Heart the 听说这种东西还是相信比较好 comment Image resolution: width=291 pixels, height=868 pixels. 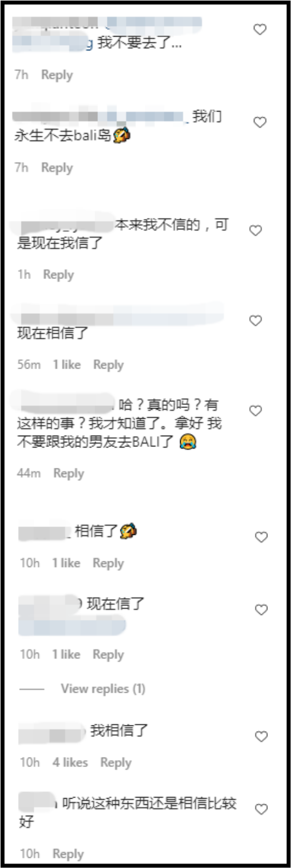coord(261,809)
